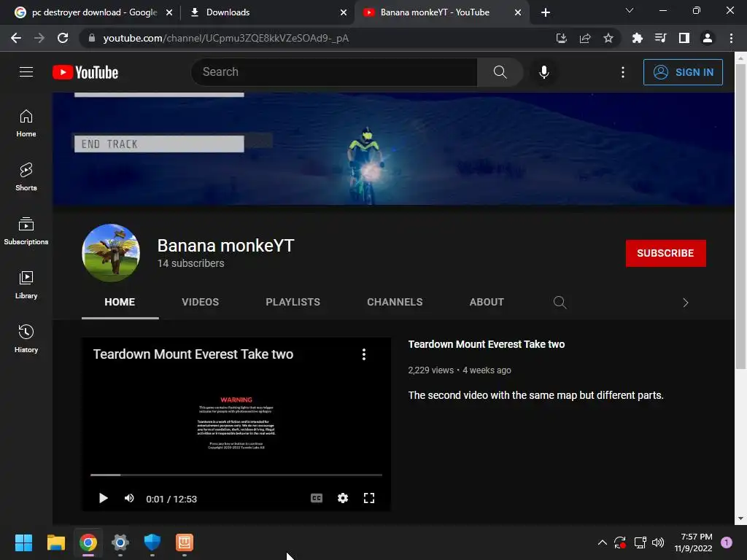
Task: Switch to the CHANNELS tab
Action: pyautogui.click(x=395, y=302)
